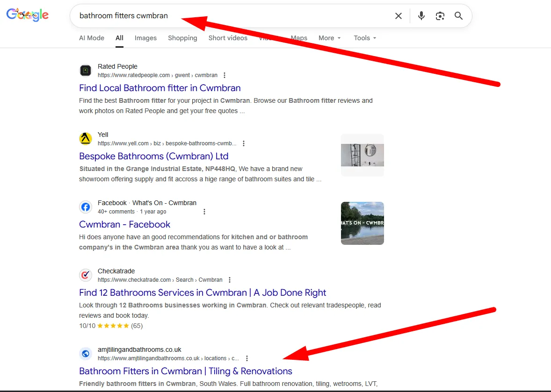Viewport: 551px width, 392px height.
Task: Expand the More search filters dropdown
Action: (330, 38)
